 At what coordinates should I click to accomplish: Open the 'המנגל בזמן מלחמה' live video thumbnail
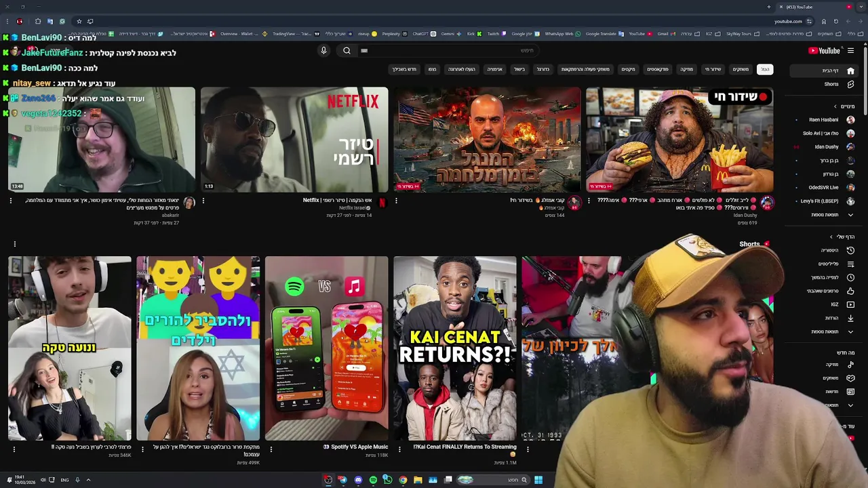487,140
